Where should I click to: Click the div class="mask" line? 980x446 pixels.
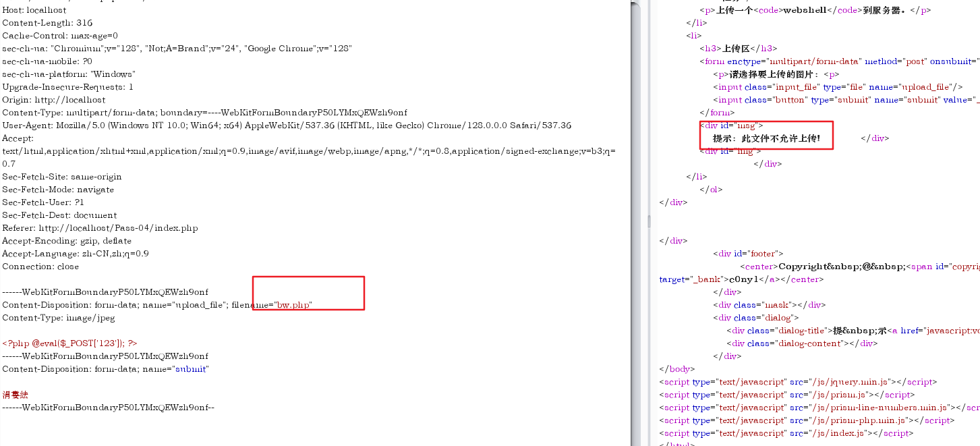[x=769, y=305]
